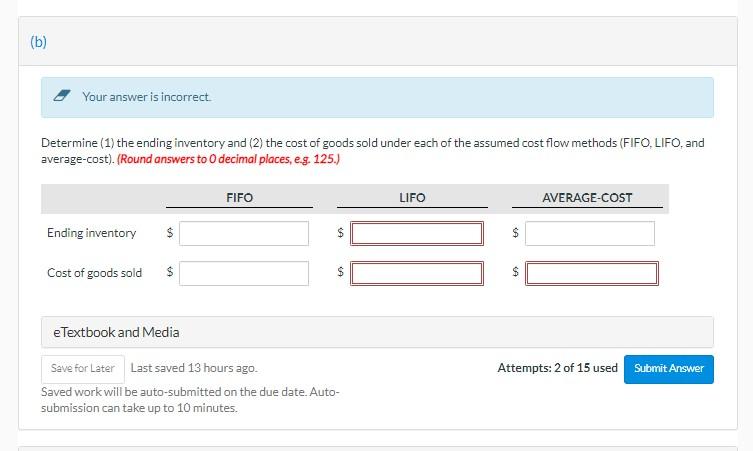753x451 pixels.
Task: Click 'Attempts: 2 of 15 used' text
Action: click(x=557, y=368)
